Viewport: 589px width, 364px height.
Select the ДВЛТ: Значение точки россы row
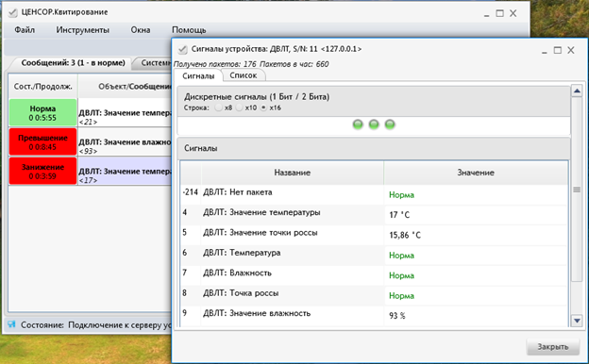coord(374,235)
